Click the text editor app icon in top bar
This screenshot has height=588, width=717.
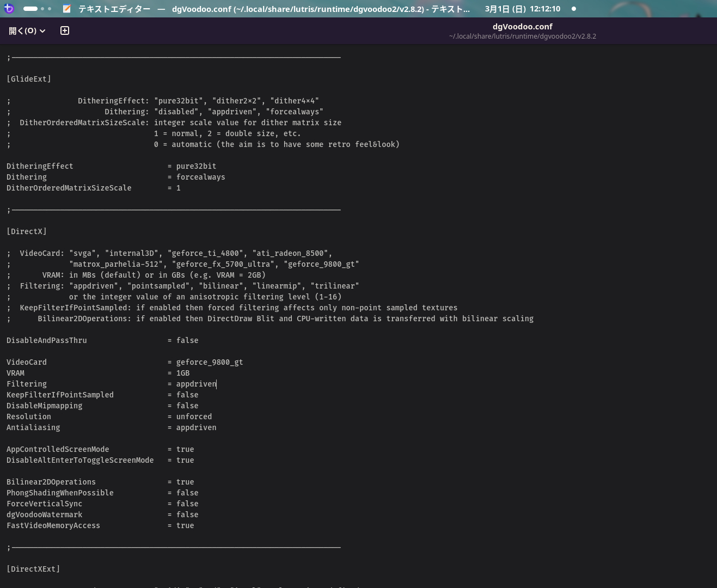pyautogui.click(x=66, y=9)
